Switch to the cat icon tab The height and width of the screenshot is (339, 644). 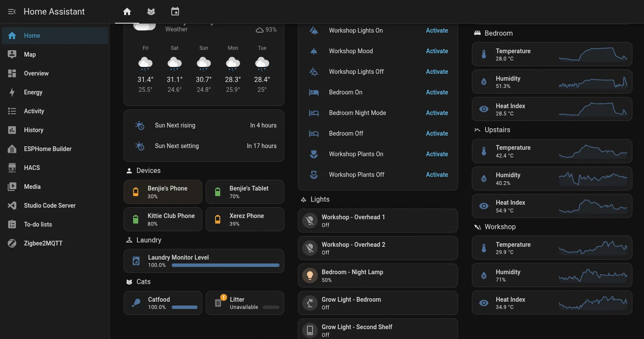pos(151,12)
